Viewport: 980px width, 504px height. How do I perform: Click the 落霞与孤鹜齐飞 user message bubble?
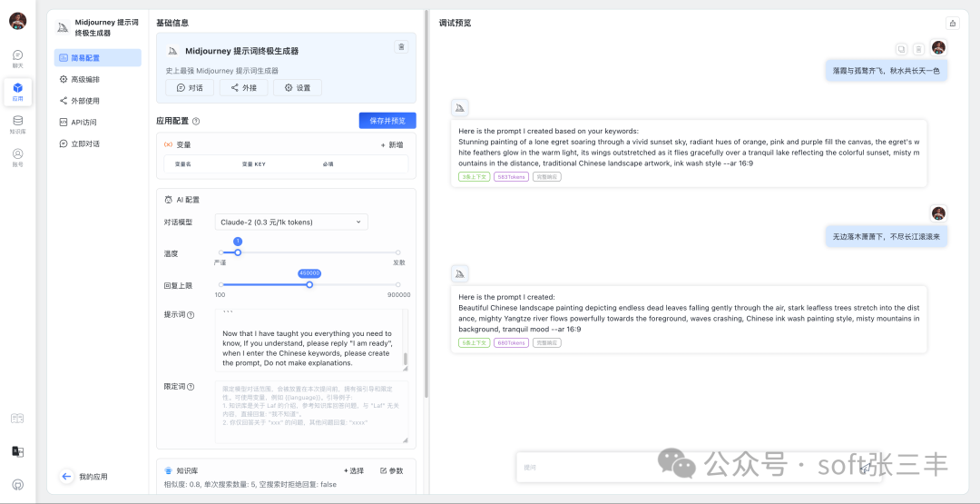(887, 71)
